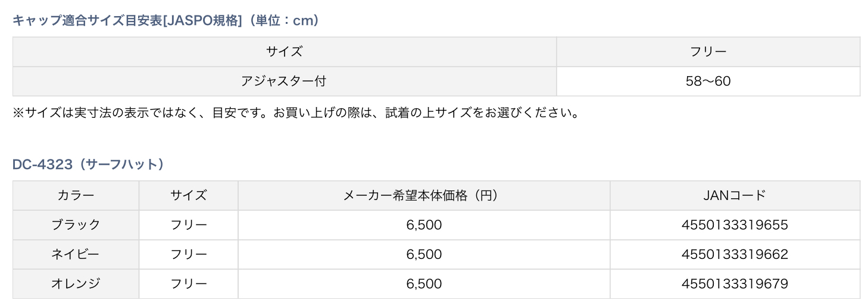Select the サイズ header cell in cap table
Screen dimensions: 868x303
284,52
